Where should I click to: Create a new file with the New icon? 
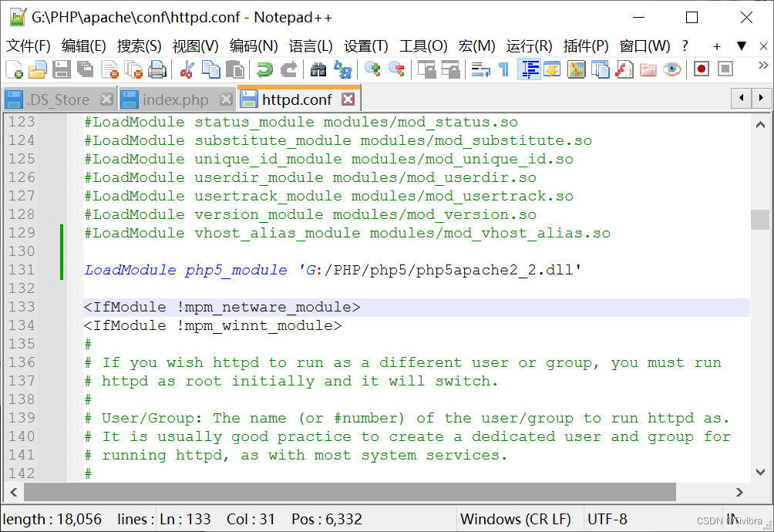(x=14, y=69)
